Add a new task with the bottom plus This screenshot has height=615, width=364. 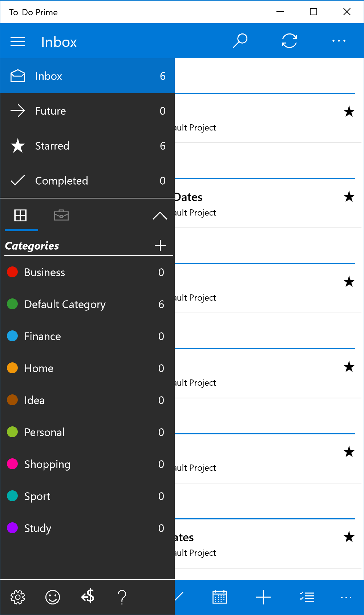tap(263, 597)
